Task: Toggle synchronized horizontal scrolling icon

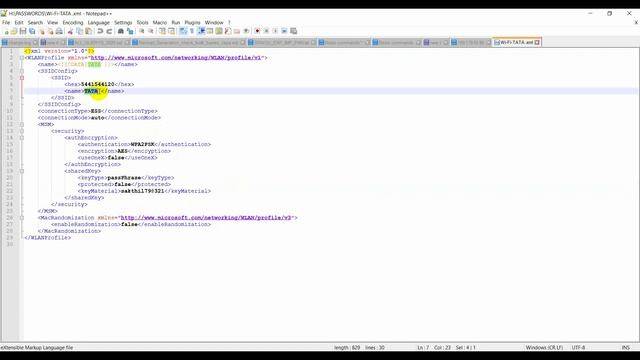Action: (171, 31)
